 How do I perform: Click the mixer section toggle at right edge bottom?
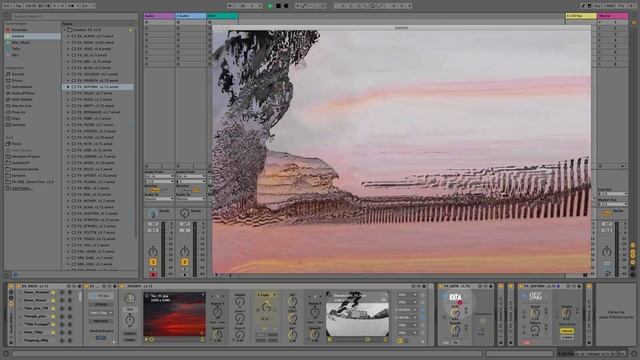pyautogui.click(x=633, y=262)
